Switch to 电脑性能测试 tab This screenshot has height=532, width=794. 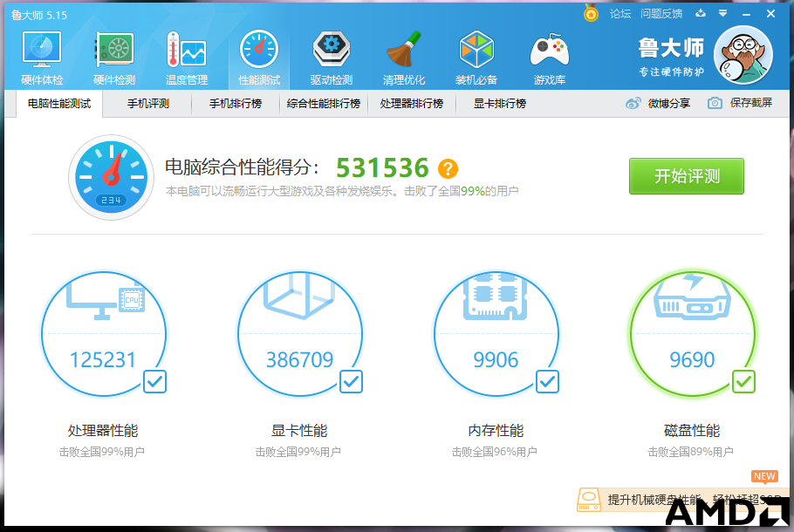click(59, 104)
